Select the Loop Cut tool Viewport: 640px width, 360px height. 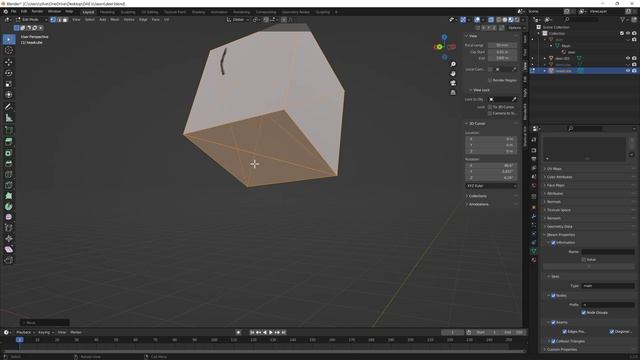click(x=9, y=174)
